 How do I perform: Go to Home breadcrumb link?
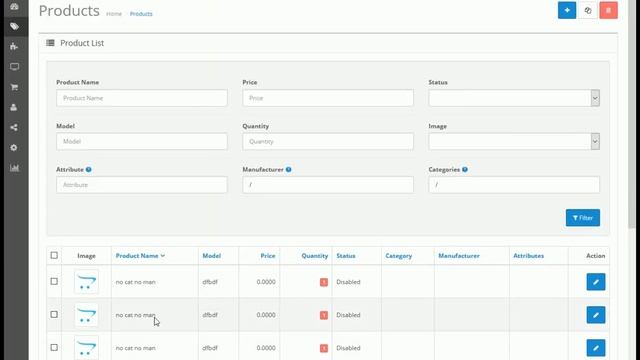point(114,14)
